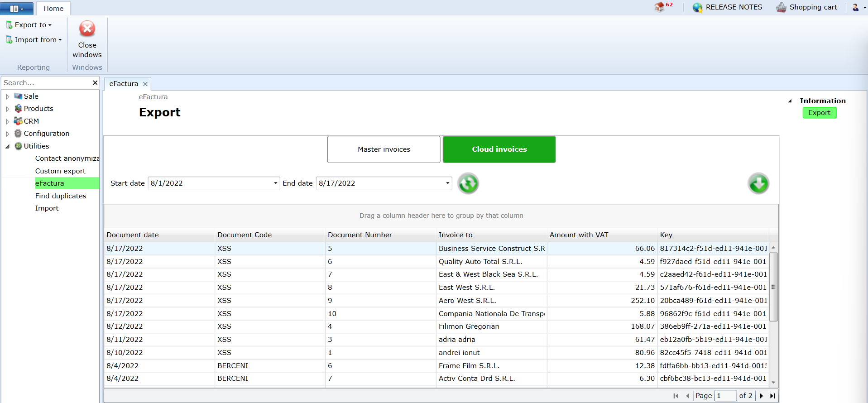Open the End date dropdown

tap(447, 183)
